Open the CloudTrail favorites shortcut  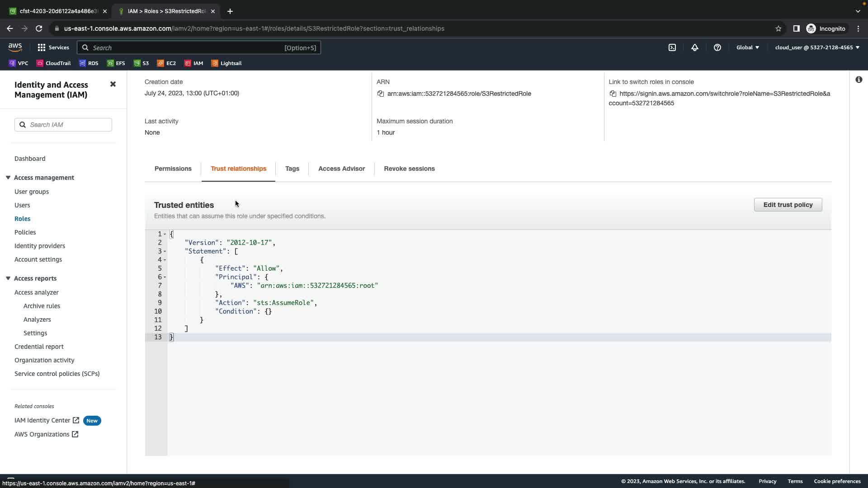coord(54,63)
